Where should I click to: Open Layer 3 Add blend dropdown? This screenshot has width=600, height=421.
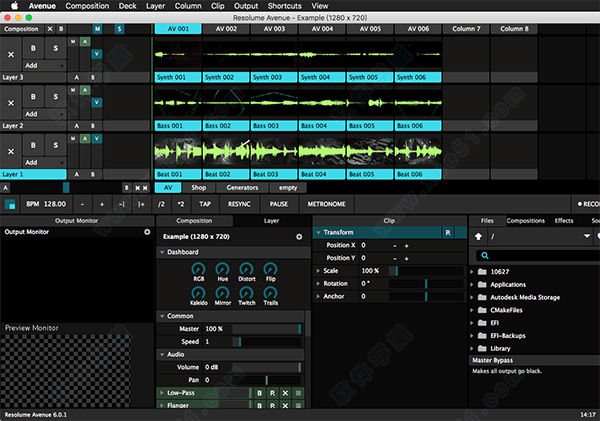tap(44, 66)
